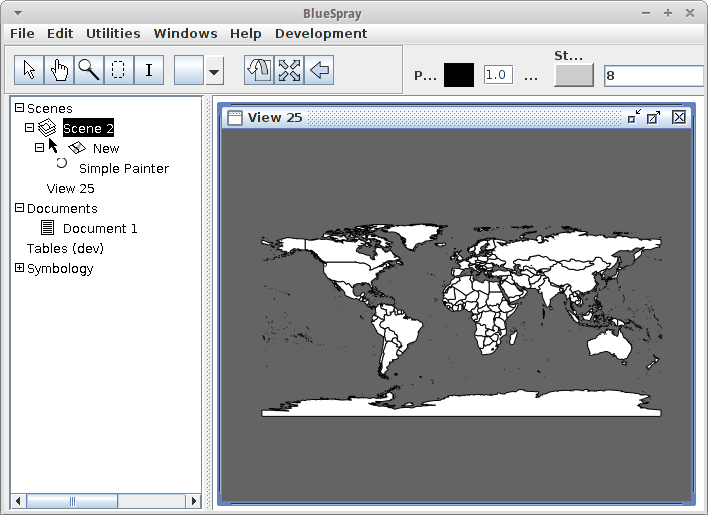Click the zoom to full extent icon
The width and height of the screenshot is (708, 515).
tap(289, 70)
